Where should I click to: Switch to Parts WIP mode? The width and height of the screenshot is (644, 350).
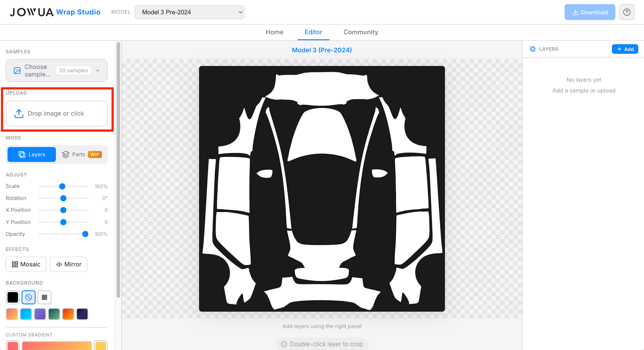[x=82, y=154]
